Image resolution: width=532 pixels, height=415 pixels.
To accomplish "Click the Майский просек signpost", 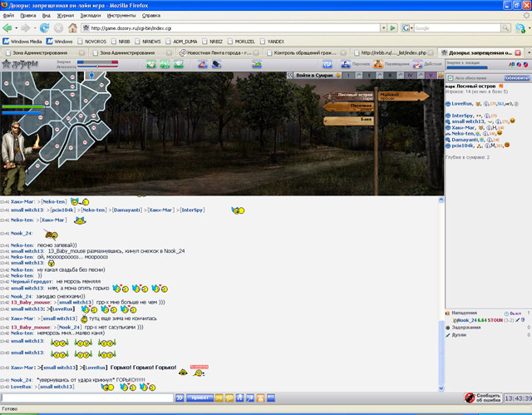I will coord(403,96).
